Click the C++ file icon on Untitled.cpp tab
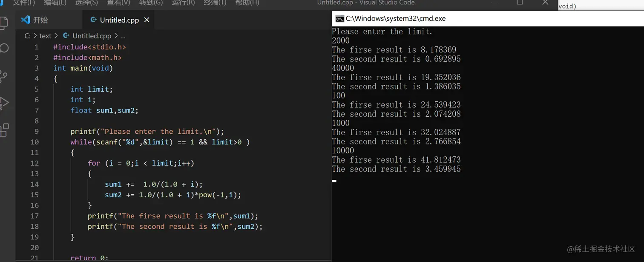 (x=94, y=20)
